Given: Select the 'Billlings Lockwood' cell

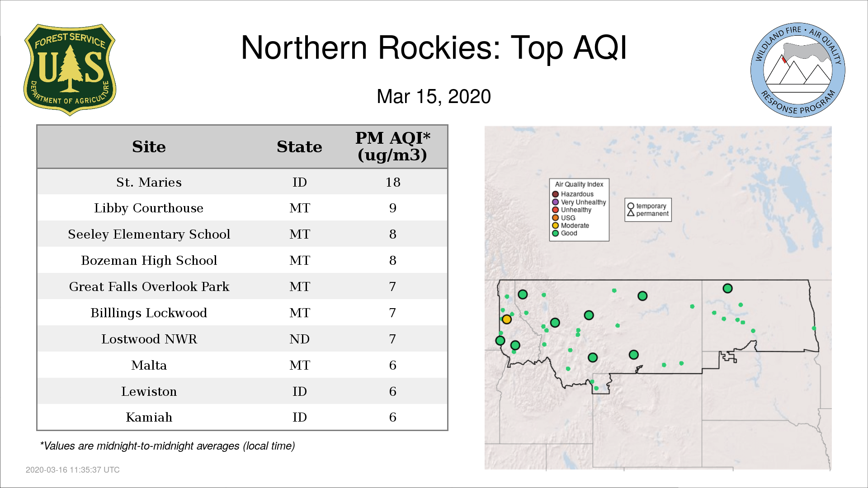Looking at the screenshot, I should [149, 313].
